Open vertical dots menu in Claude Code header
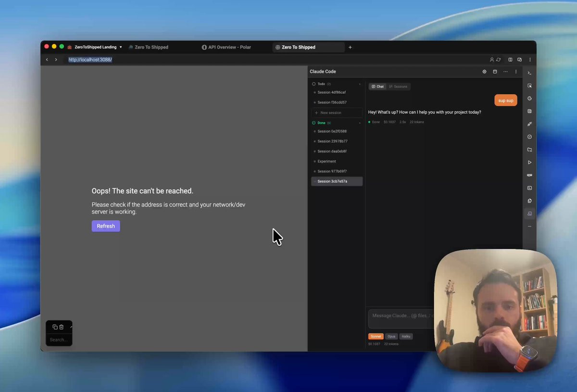Viewport: 577px width, 392px height. tap(516, 72)
